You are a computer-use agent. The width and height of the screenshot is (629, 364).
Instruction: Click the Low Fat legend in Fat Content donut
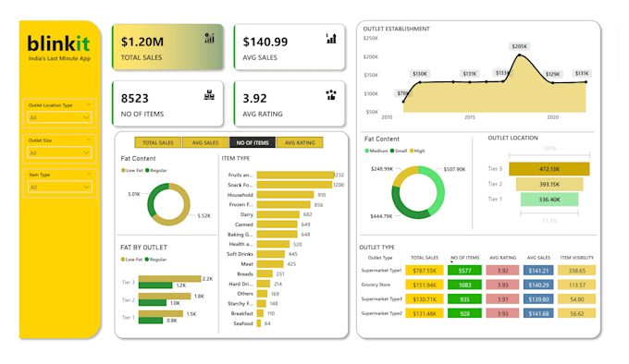132,170
